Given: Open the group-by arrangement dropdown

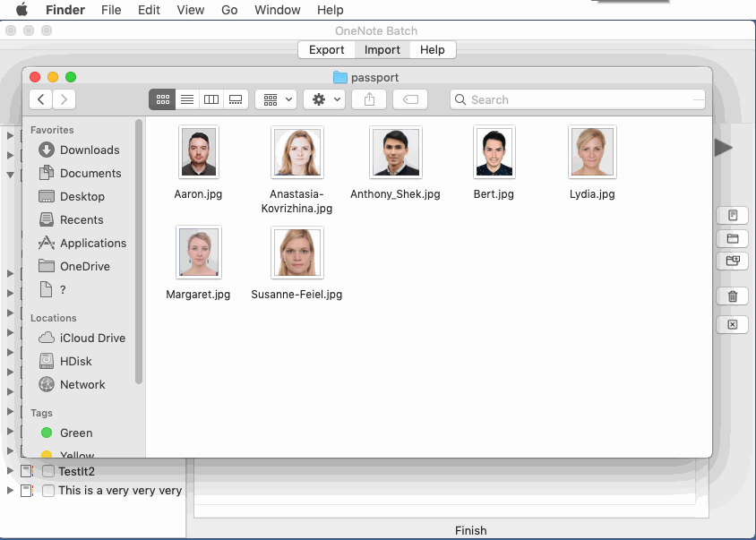Looking at the screenshot, I should coord(276,99).
